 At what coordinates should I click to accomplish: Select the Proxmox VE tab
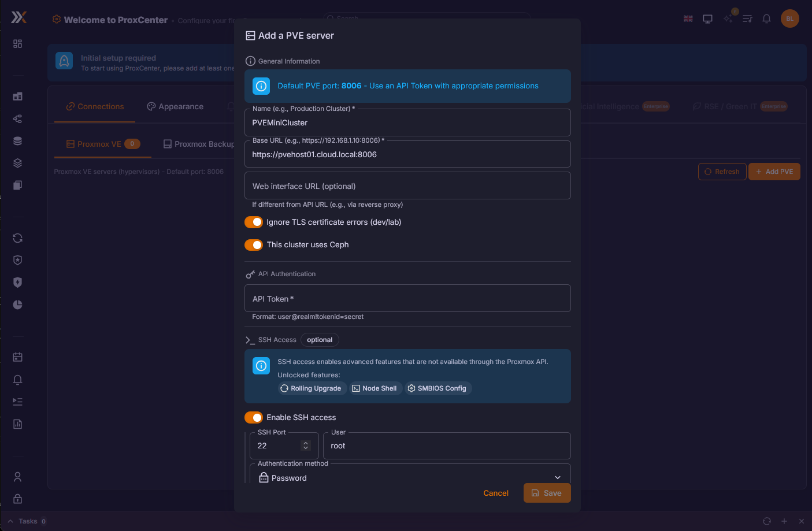tap(99, 144)
